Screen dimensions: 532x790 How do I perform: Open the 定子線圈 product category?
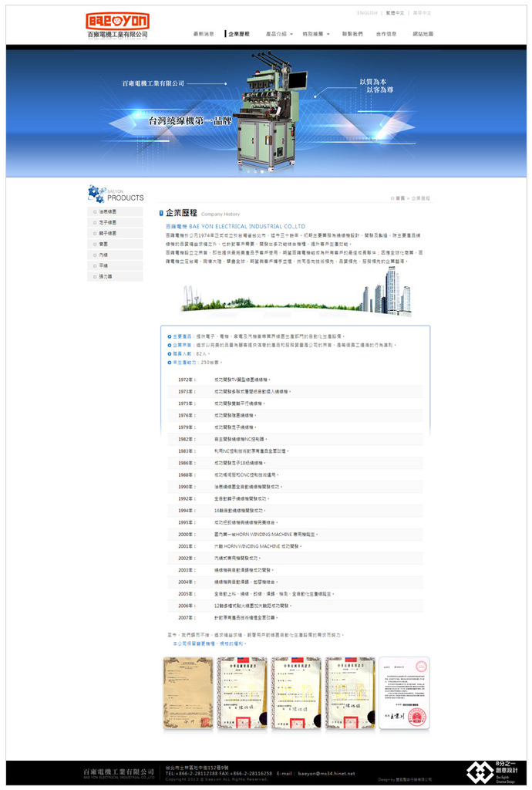click(115, 222)
